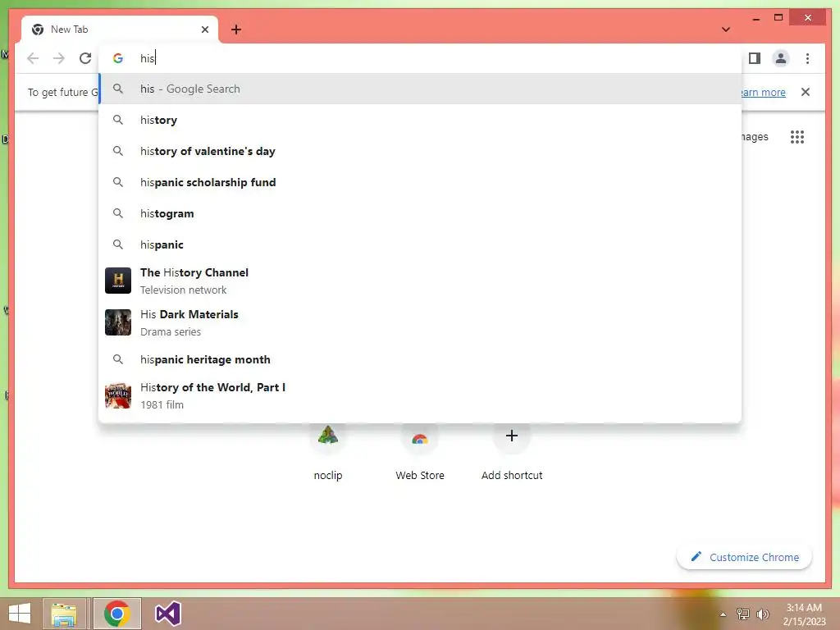The image size is (840, 630).
Task: Toggle the side panel icon
Action: coord(755,58)
